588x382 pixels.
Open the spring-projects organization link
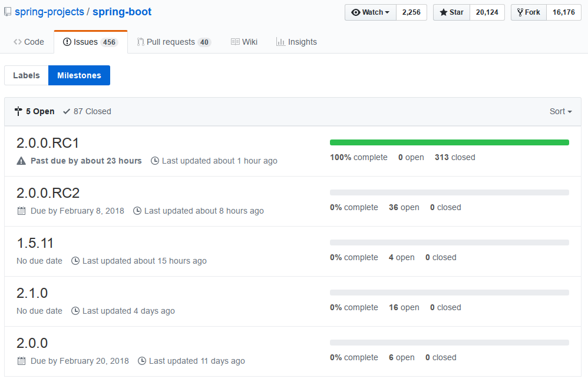tap(49, 12)
